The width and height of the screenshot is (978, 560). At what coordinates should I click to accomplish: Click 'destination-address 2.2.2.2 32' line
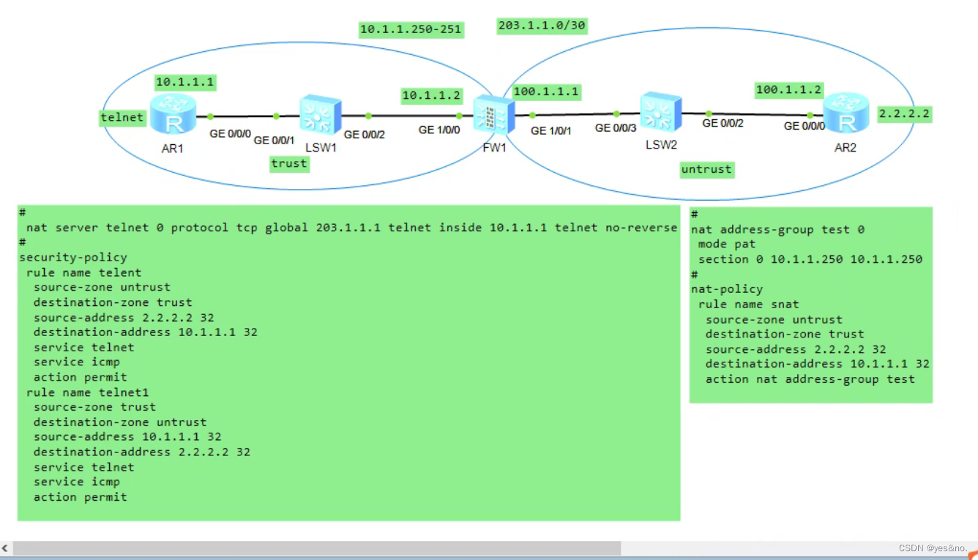tap(142, 452)
